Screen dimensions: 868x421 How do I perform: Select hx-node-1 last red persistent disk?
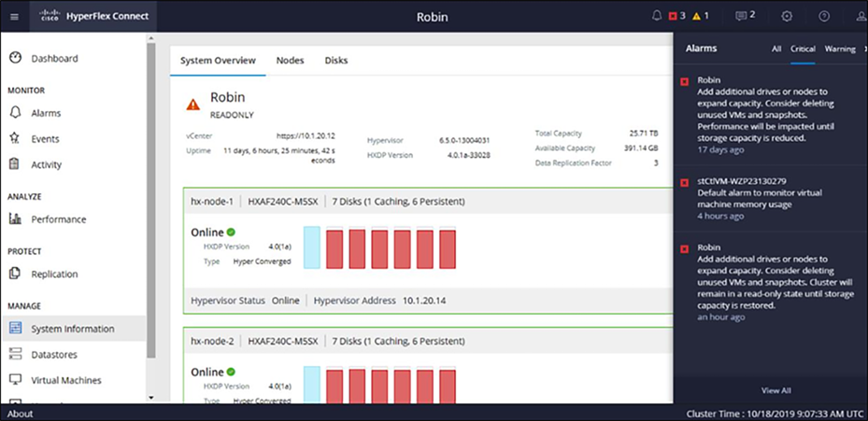[x=448, y=249]
